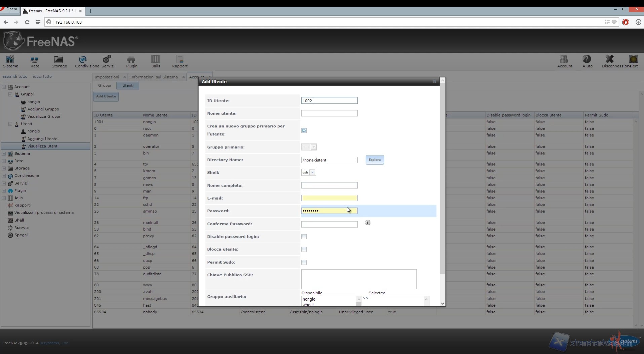Enable the Permit Sudo checkbox
Screen dimensions: 644x354
304,262
